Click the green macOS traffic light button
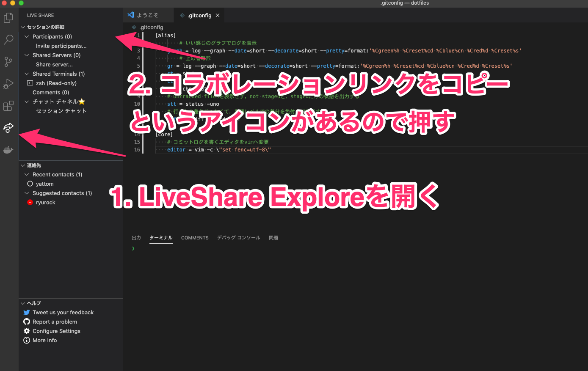588x371 pixels. 21,3
